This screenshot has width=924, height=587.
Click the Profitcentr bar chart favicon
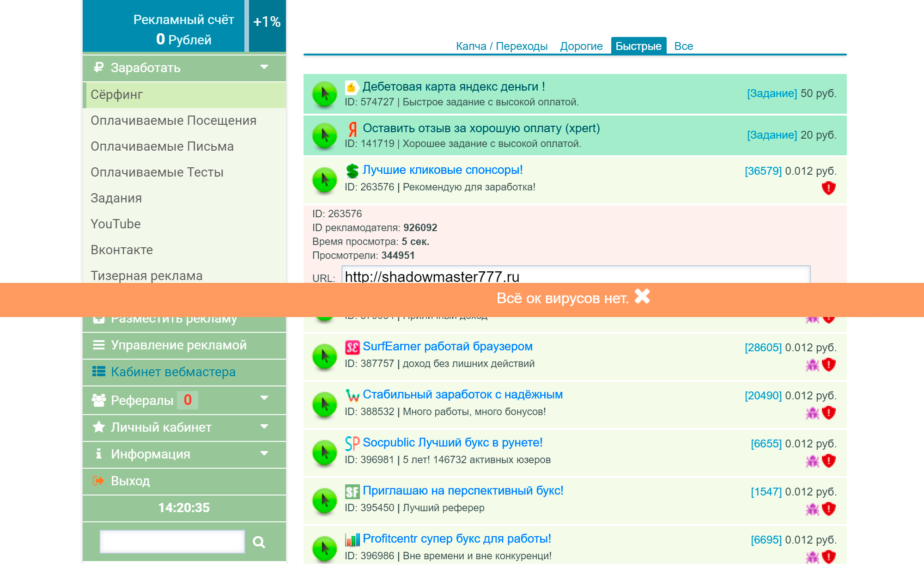tap(353, 539)
